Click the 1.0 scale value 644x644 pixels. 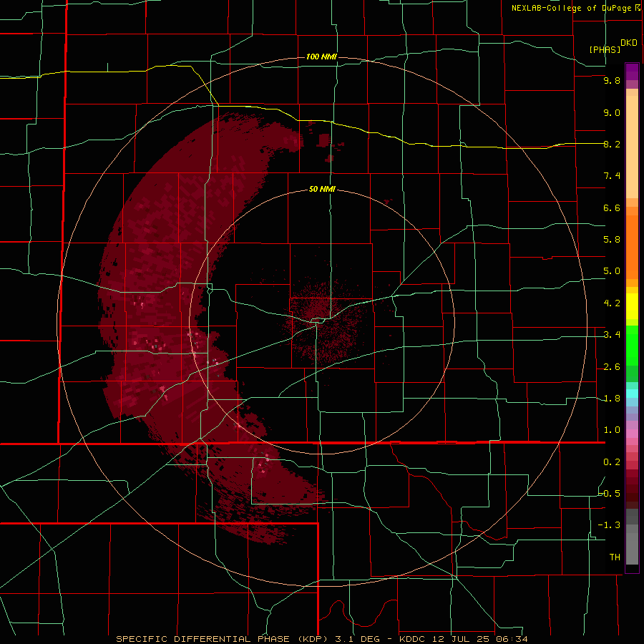coord(612,430)
